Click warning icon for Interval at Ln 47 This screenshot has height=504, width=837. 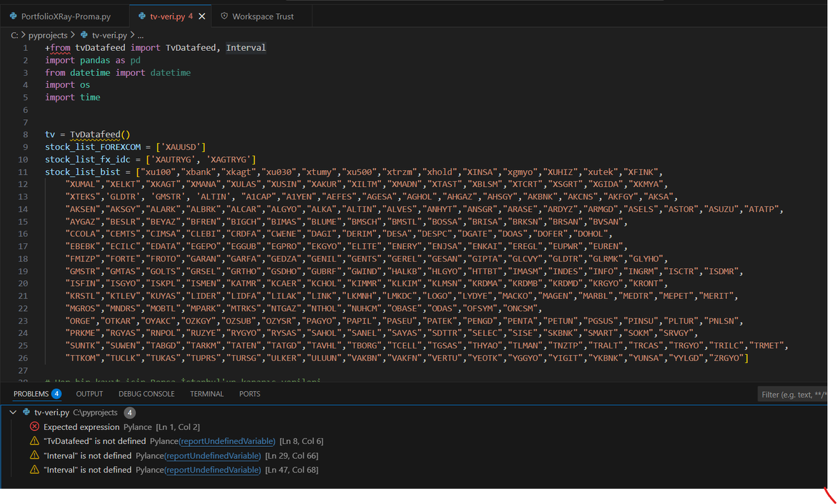(x=34, y=470)
